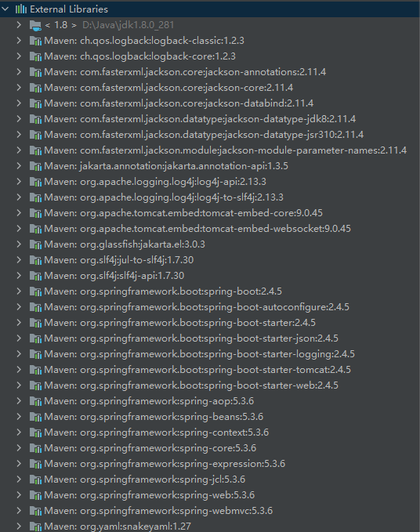Expand the spring-aop:5.3.6 library
Screen dimensions: 420x532
click(x=19, y=400)
